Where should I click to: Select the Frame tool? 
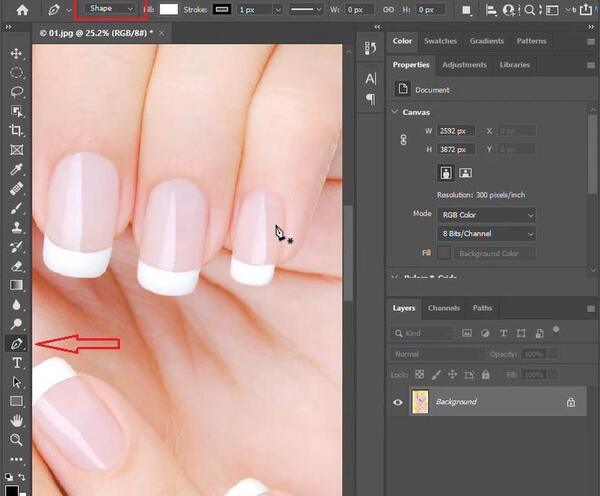[x=16, y=150]
